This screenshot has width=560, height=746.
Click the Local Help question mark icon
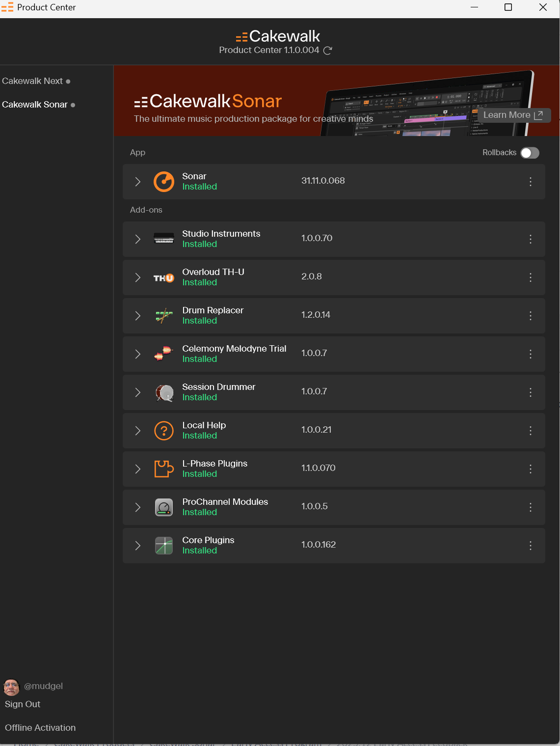pos(164,431)
